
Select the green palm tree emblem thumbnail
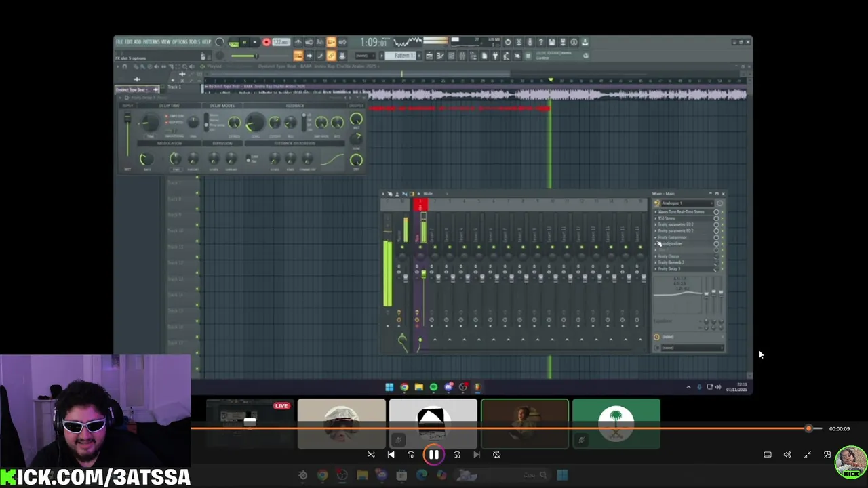tap(616, 424)
